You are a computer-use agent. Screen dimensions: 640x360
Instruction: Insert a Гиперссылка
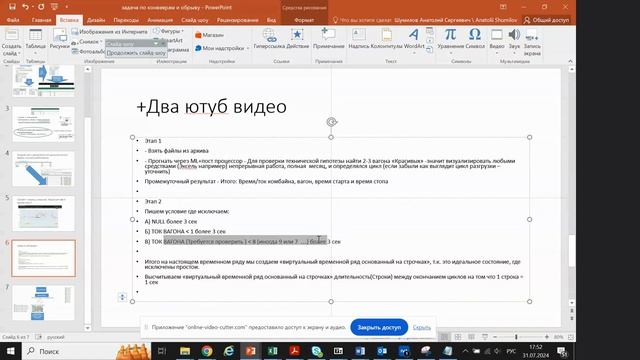coord(269,39)
